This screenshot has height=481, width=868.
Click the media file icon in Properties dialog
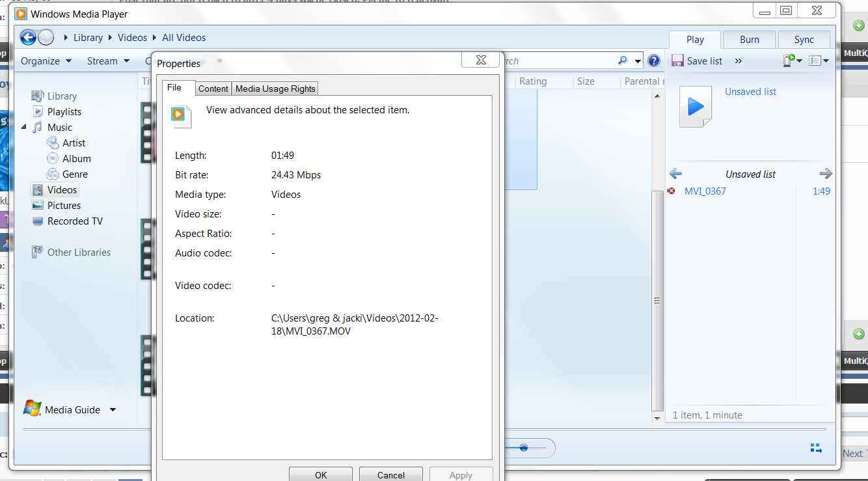tap(182, 117)
